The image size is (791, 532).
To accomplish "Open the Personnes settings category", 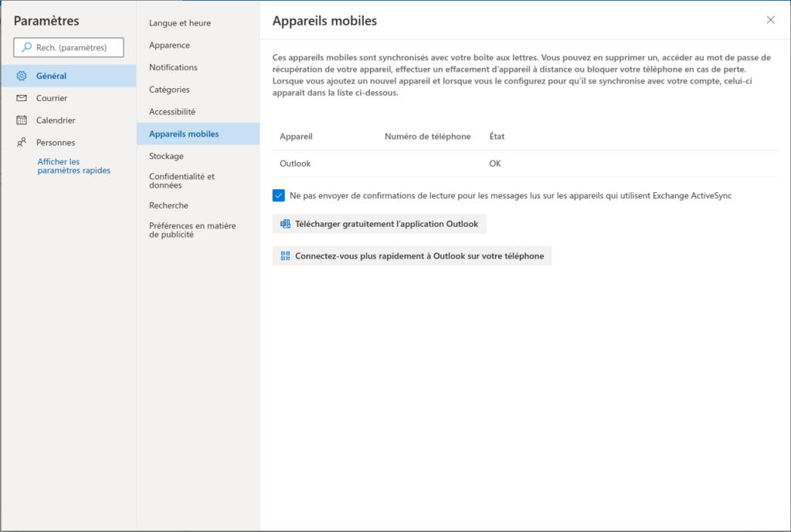I will 69,143.
